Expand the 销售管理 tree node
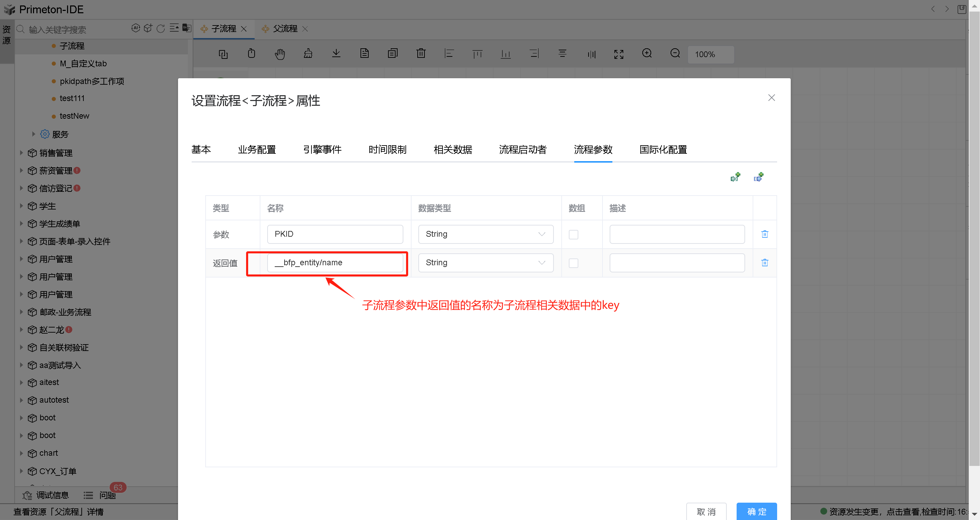The width and height of the screenshot is (980, 520). (22, 153)
